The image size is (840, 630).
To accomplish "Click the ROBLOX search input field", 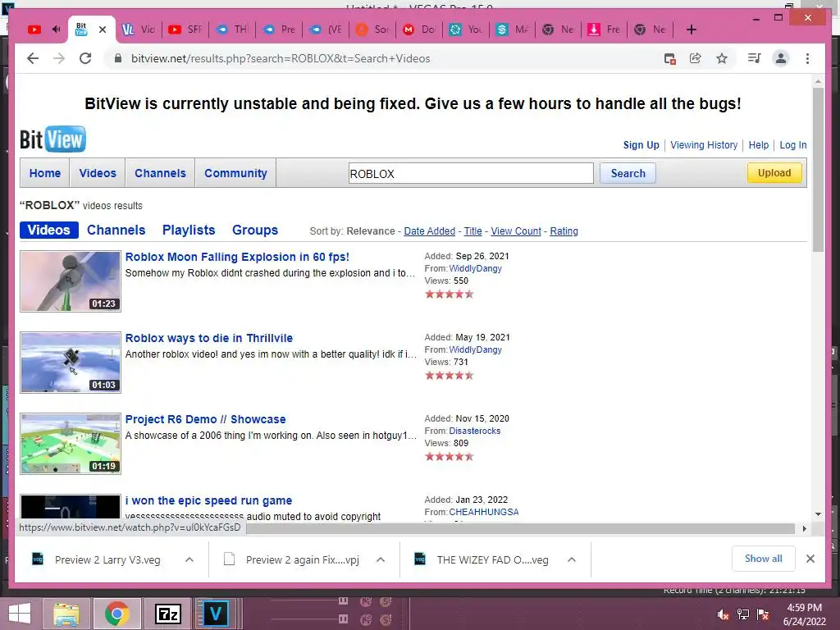I will pyautogui.click(x=471, y=174).
